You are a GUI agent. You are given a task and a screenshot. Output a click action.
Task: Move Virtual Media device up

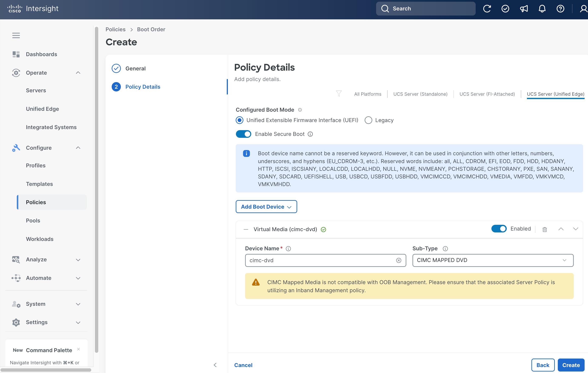point(561,229)
